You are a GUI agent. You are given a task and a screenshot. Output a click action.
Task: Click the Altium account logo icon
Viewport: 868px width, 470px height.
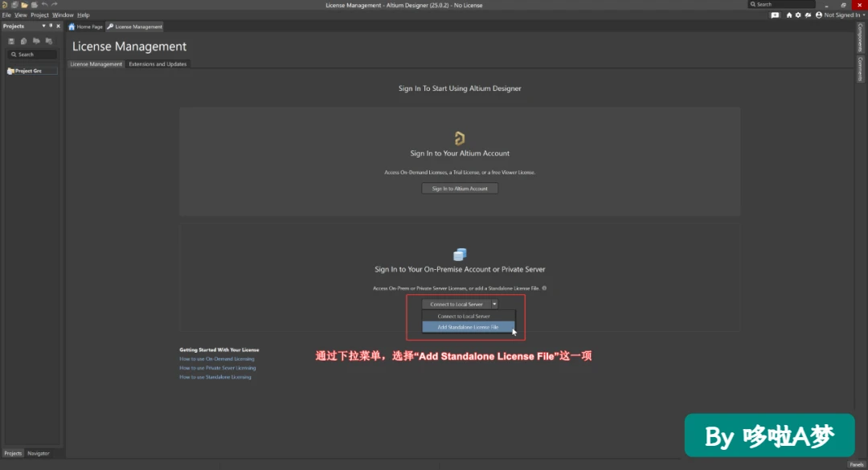click(460, 138)
